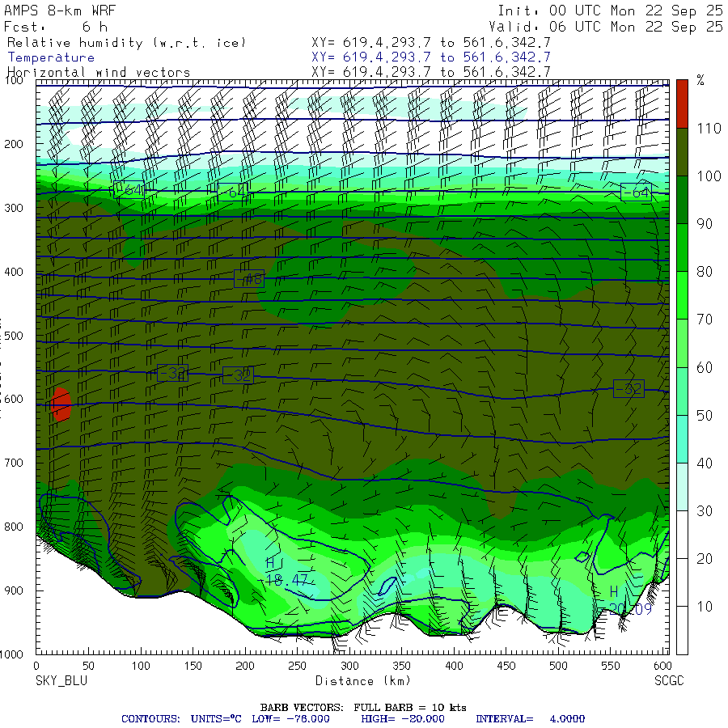Click the 'Distance (km)' axis title

(363, 681)
